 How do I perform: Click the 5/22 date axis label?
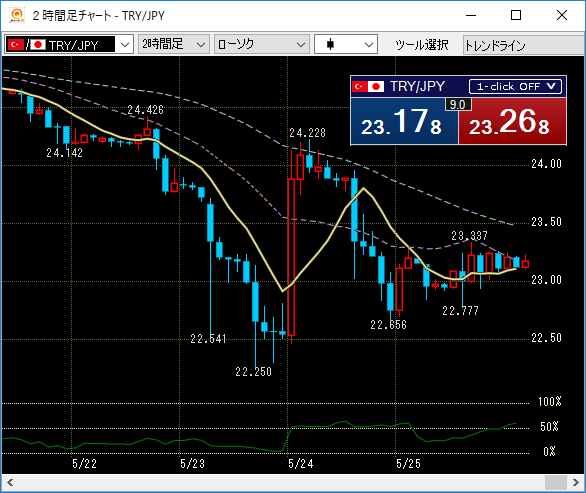tap(84, 464)
